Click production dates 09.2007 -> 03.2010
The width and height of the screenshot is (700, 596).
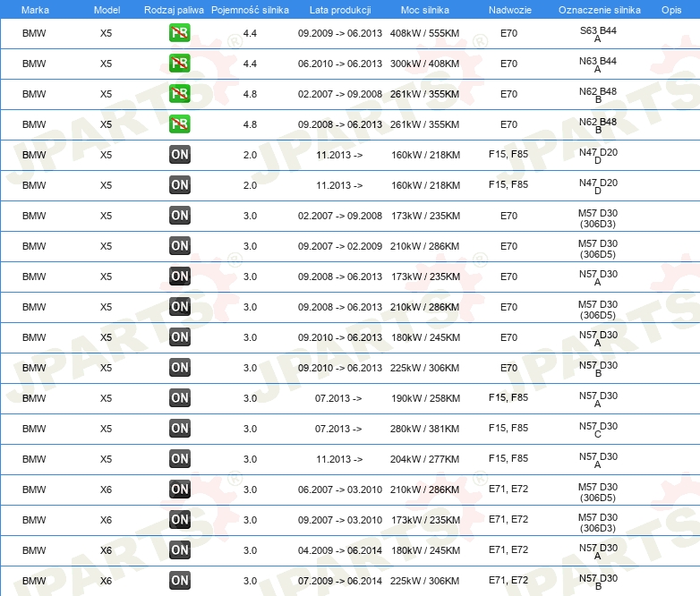[x=340, y=520]
